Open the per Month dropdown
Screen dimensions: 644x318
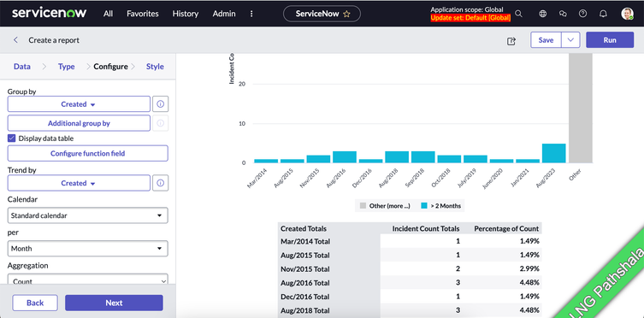pos(87,248)
